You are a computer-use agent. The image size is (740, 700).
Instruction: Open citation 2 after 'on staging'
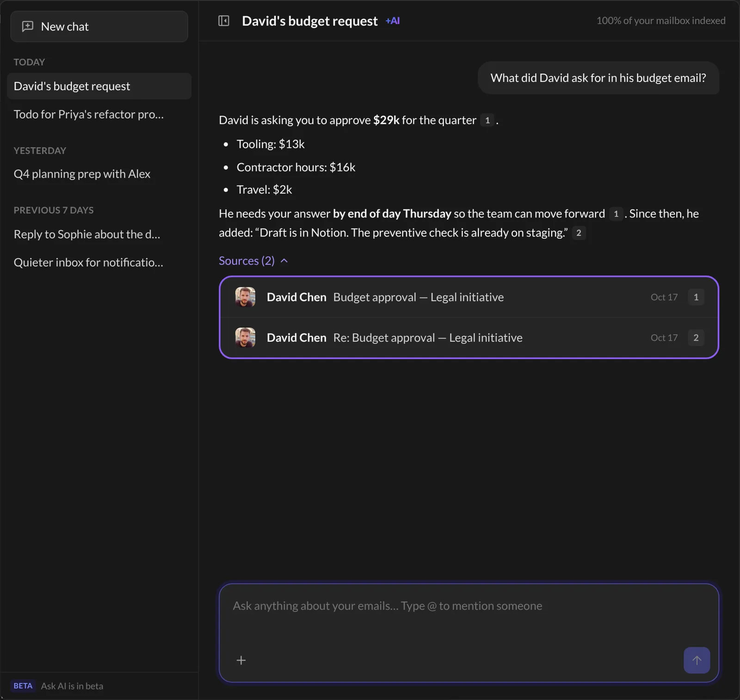coord(579,233)
